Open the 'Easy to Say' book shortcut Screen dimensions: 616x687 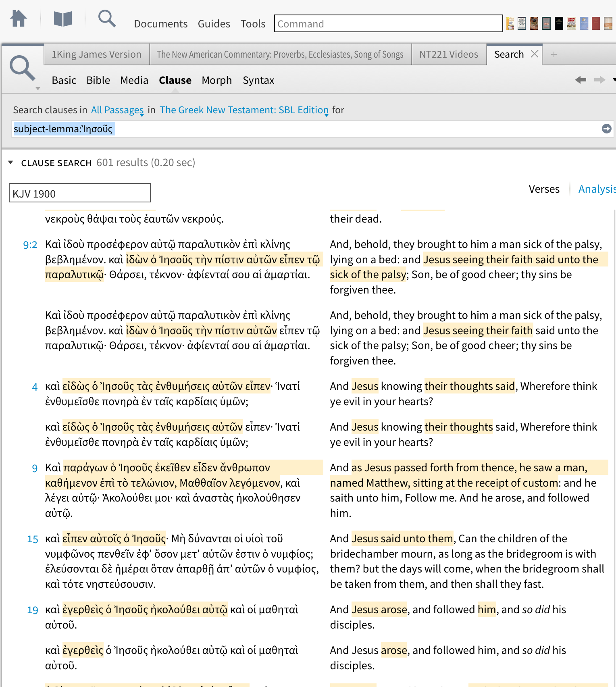[522, 23]
